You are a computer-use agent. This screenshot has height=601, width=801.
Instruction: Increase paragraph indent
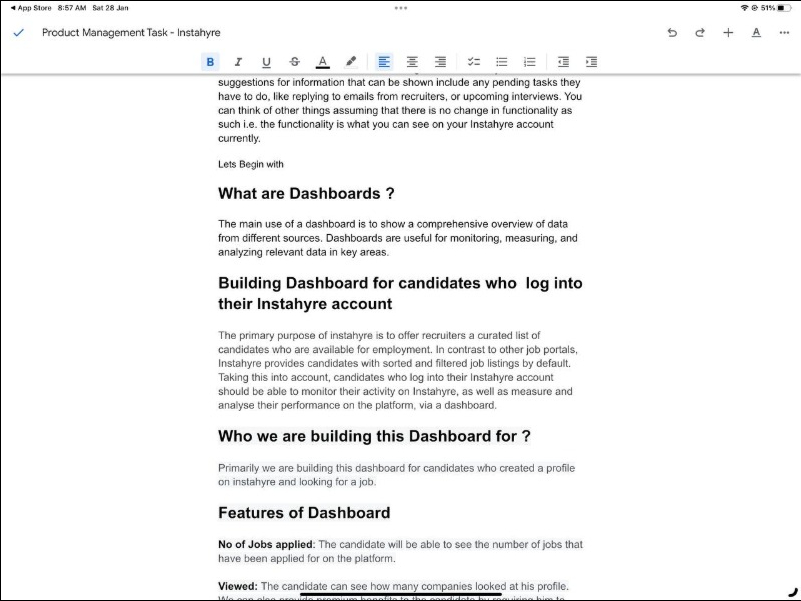tap(592, 62)
